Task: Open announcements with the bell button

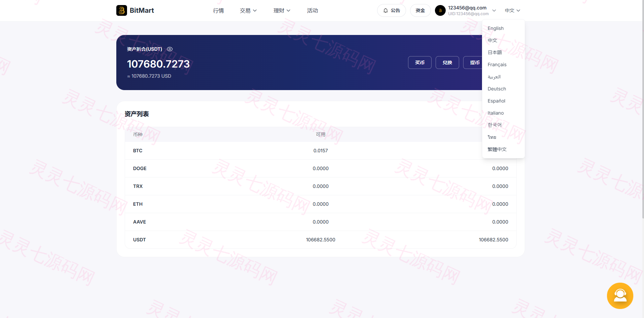Action: (x=392, y=10)
